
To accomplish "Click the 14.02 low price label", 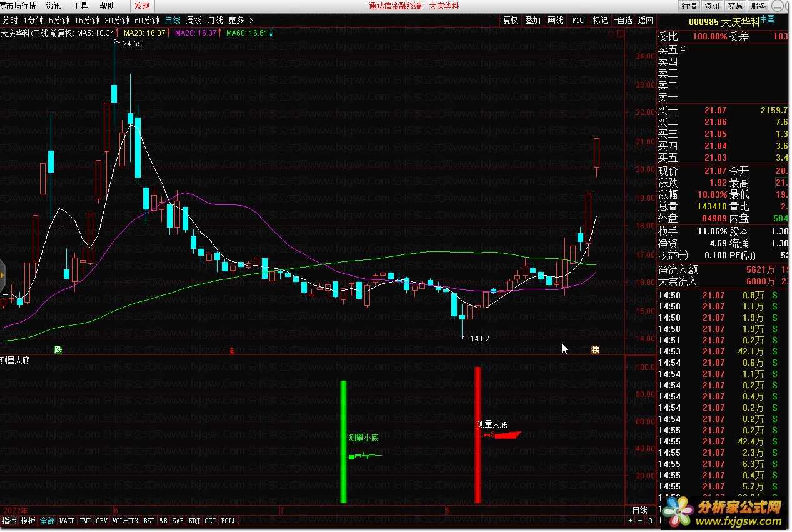I will 479,338.
